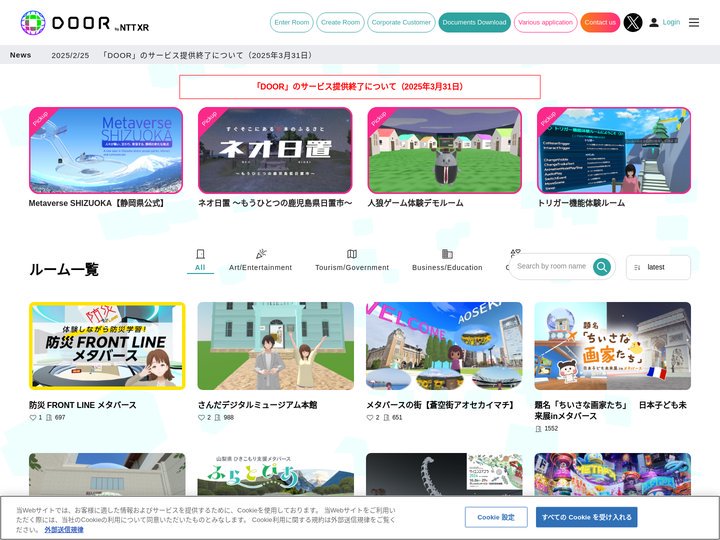
Task: Open ふらとぴあ room thumbnail
Action: [x=276, y=474]
